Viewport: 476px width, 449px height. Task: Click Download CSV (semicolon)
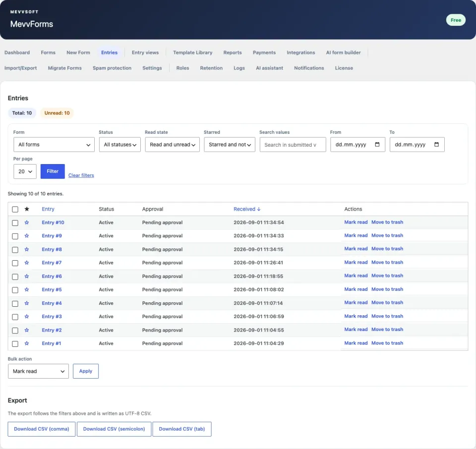[x=114, y=429]
